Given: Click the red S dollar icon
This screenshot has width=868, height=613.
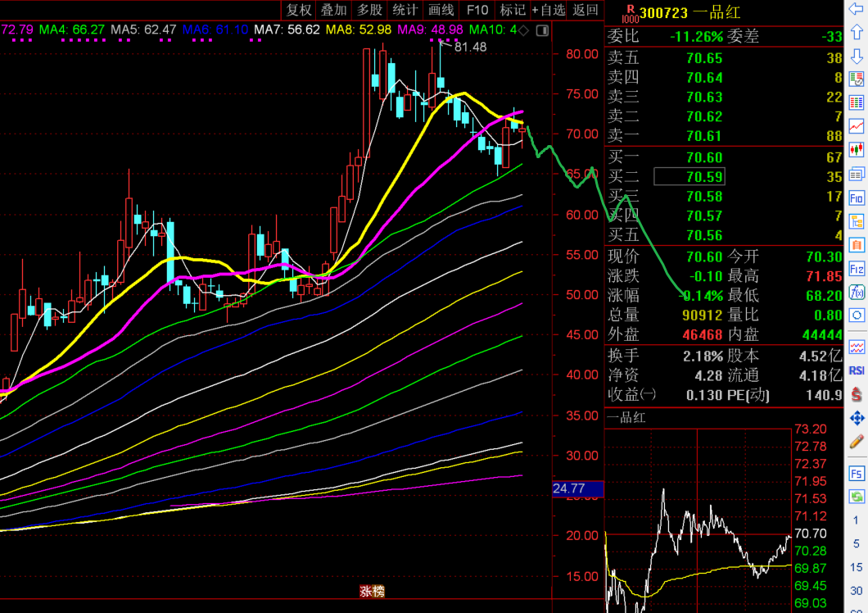Looking at the screenshot, I should point(857,394).
